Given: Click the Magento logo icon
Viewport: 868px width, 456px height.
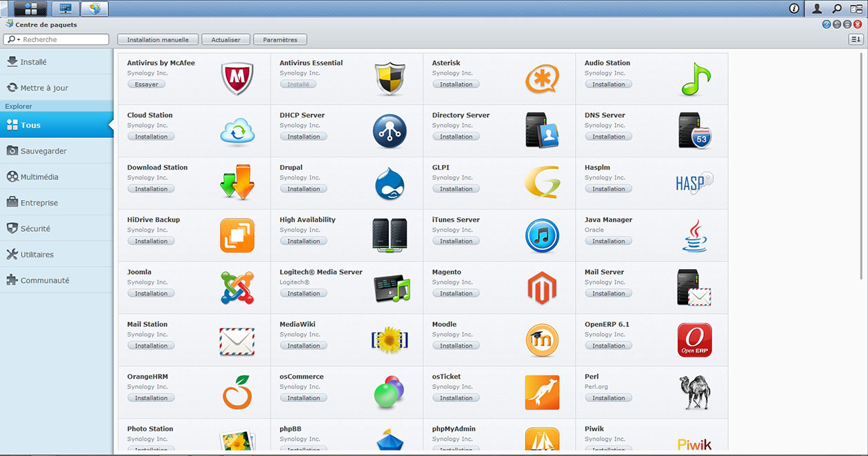Looking at the screenshot, I should pos(542,288).
